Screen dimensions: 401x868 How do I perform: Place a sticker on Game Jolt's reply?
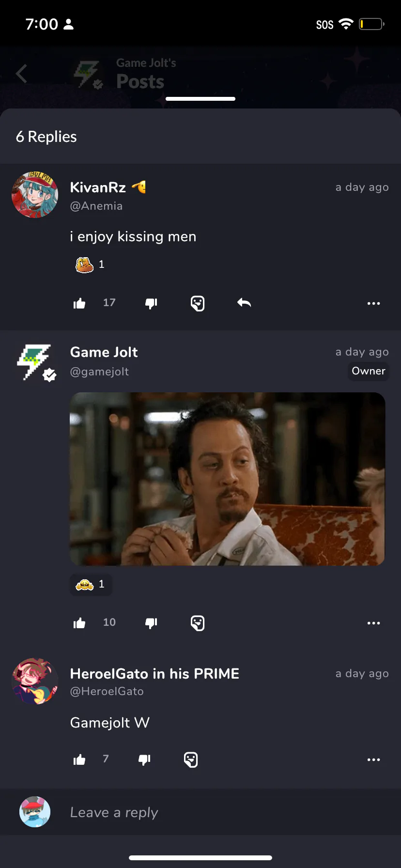pyautogui.click(x=198, y=623)
